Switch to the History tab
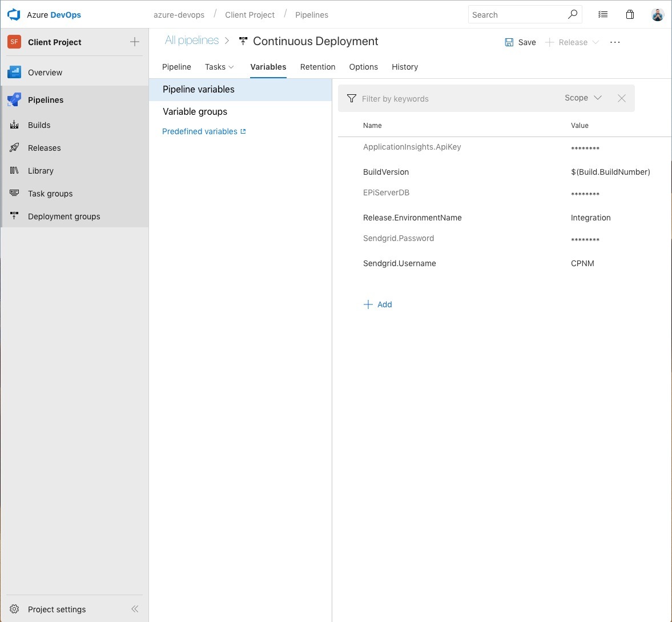The height and width of the screenshot is (622, 672). click(x=404, y=67)
